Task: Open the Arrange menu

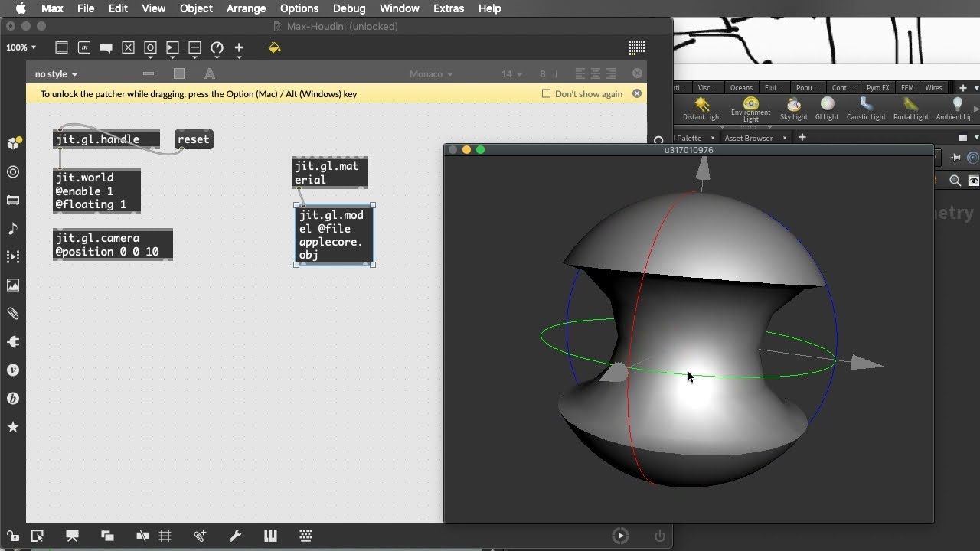Action: [x=247, y=8]
